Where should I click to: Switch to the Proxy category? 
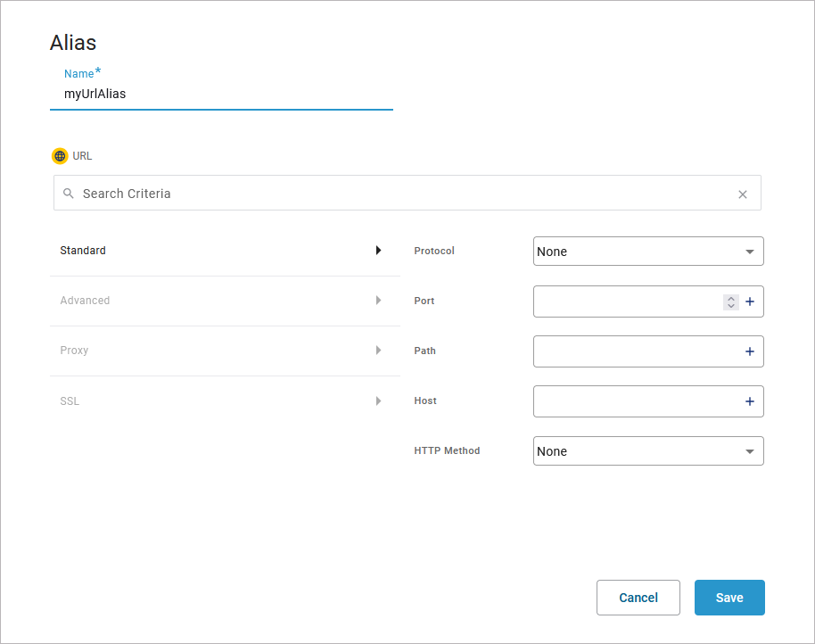pos(75,351)
